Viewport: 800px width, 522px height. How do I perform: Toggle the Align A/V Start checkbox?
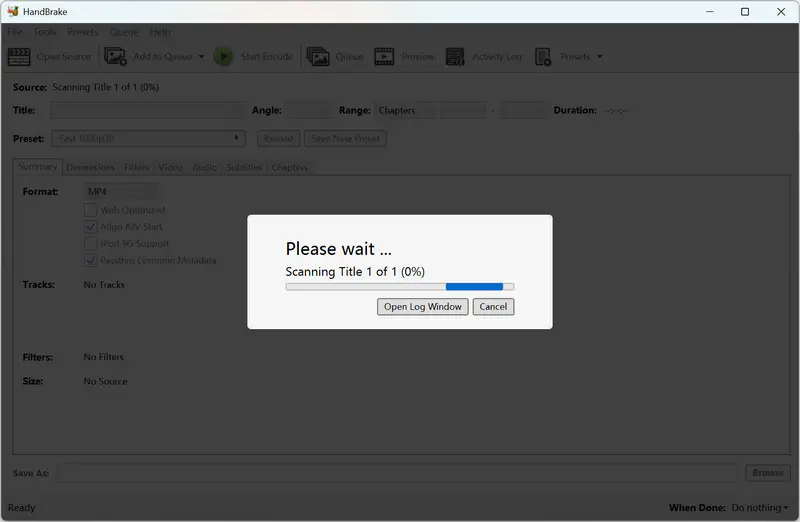pyautogui.click(x=90, y=227)
